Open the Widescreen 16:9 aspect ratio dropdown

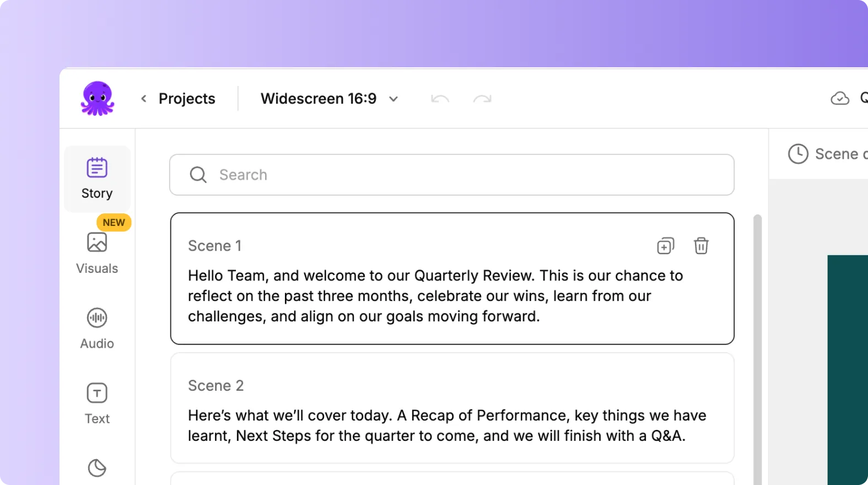319,98
